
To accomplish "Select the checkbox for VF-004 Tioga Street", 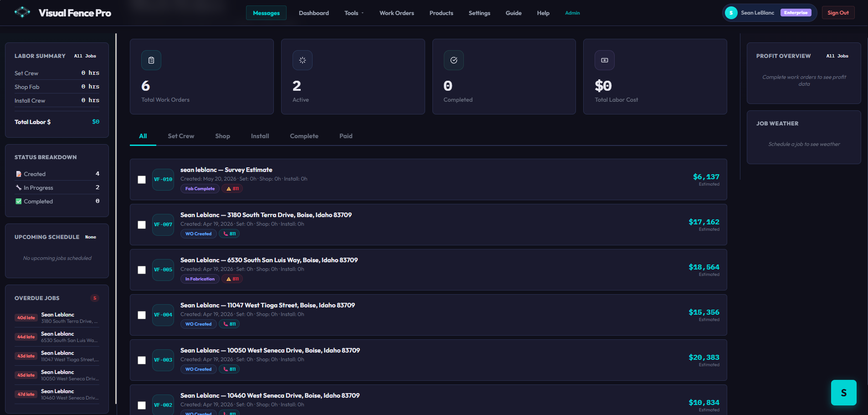I will 142,315.
